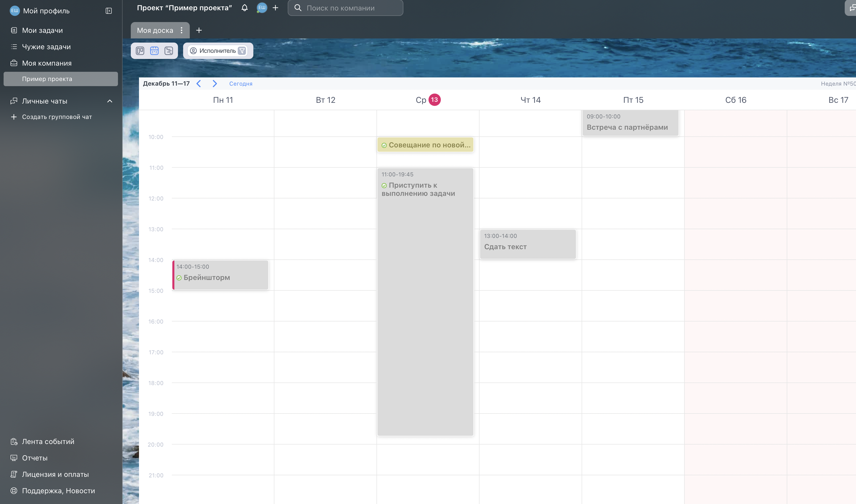
Task: Click the Личные чаты chat icon
Action: click(x=14, y=101)
